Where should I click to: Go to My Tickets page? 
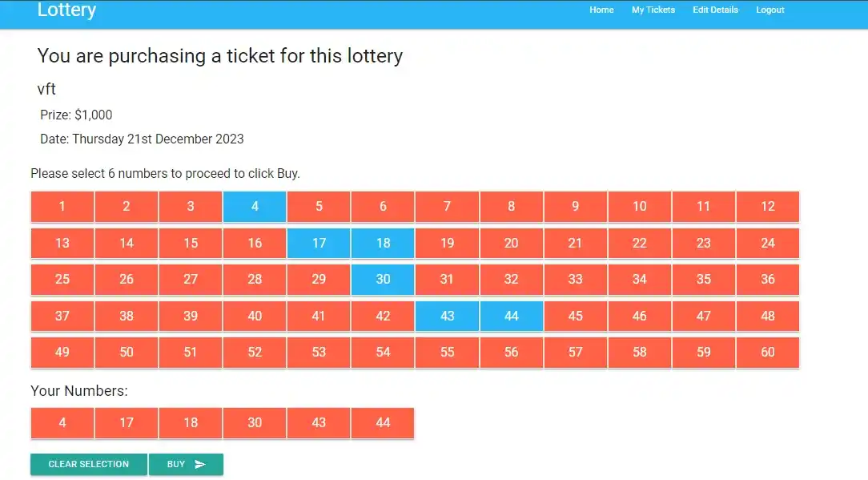(653, 10)
